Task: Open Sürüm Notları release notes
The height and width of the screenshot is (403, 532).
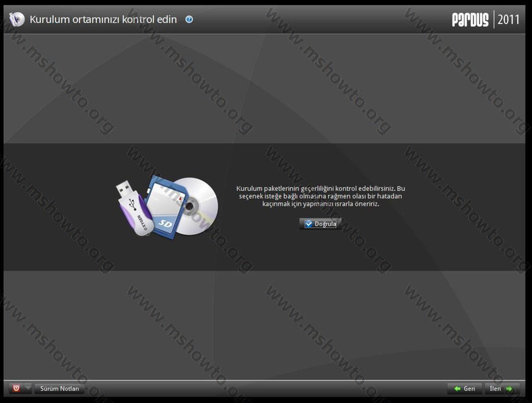Action: pyautogui.click(x=60, y=389)
